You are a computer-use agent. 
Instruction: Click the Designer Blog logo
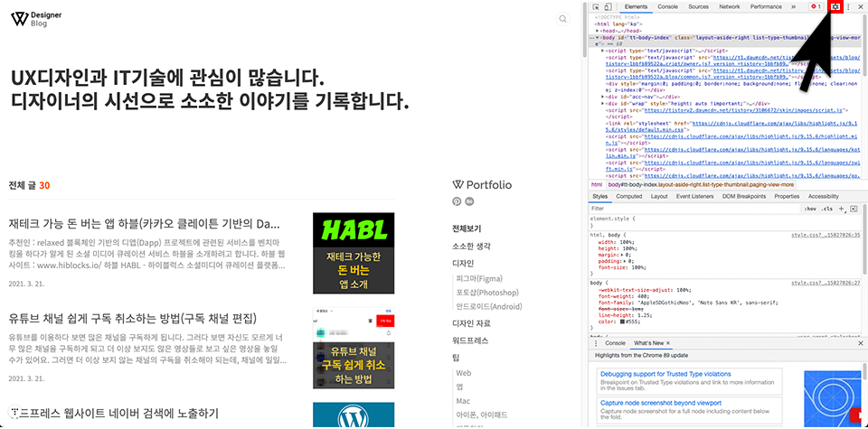(36, 19)
